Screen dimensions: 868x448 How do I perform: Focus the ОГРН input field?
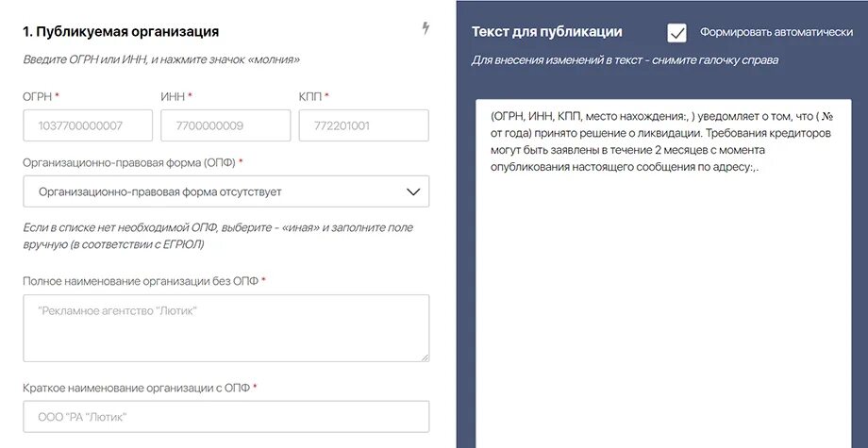click(x=88, y=125)
